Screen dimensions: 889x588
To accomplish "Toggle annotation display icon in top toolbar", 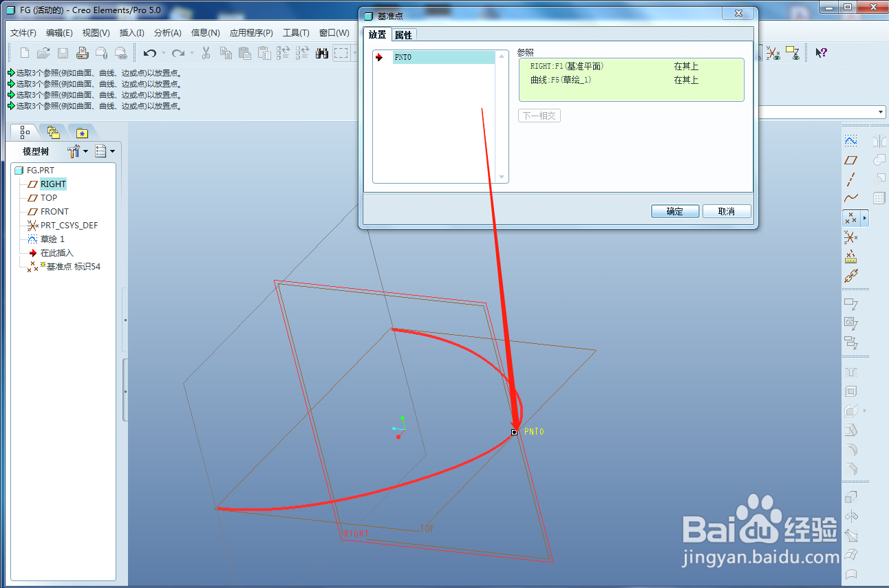I will click(793, 53).
